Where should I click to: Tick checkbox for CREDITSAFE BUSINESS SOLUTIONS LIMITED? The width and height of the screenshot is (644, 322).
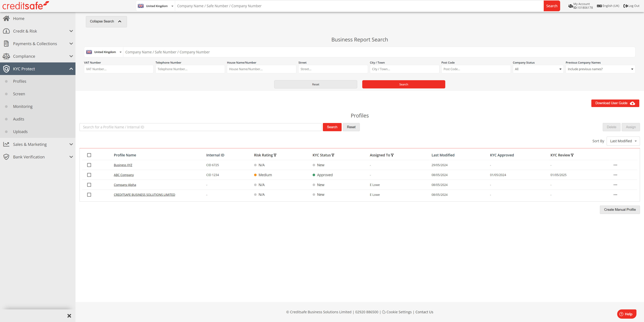(x=89, y=195)
